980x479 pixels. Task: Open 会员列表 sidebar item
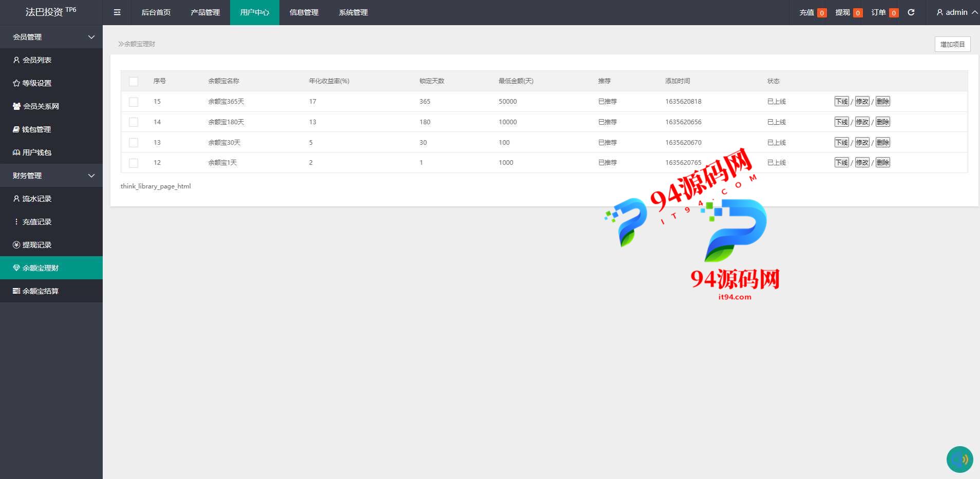[x=51, y=60]
